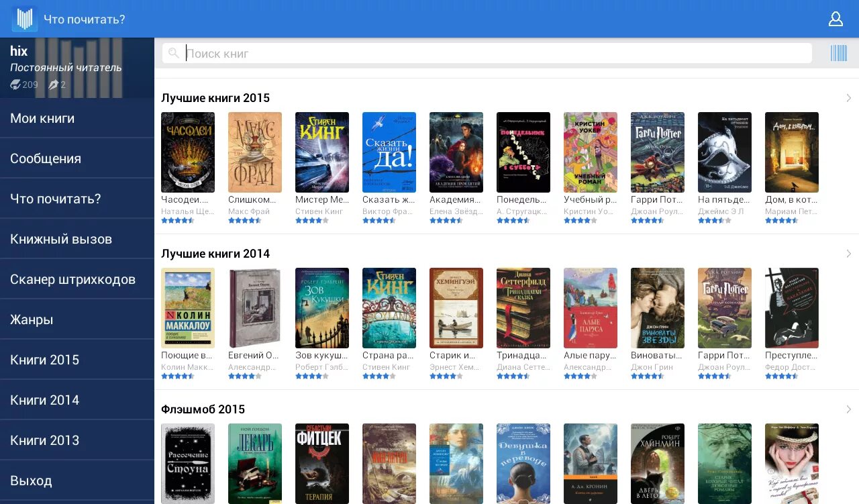The image size is (859, 504).
Task: Open Фитцек Терапия book cover
Action: click(x=322, y=464)
